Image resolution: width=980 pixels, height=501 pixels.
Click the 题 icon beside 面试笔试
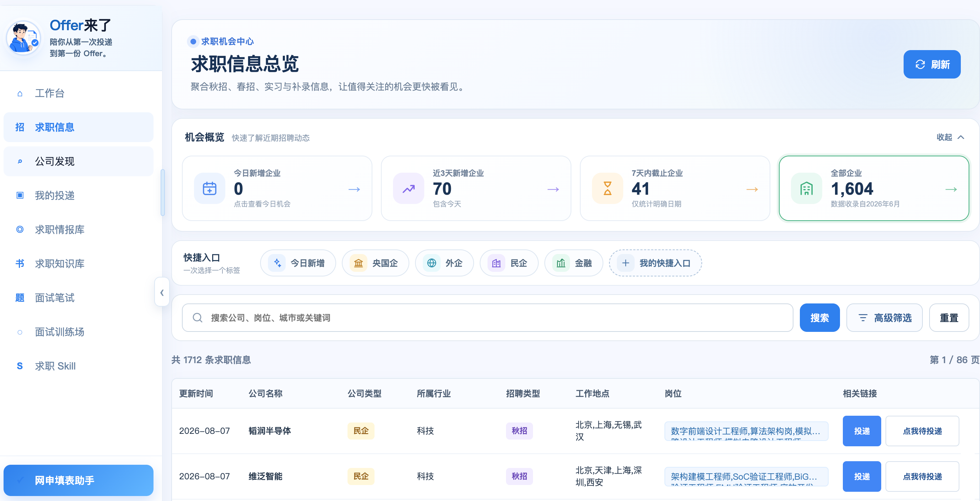[x=20, y=297]
